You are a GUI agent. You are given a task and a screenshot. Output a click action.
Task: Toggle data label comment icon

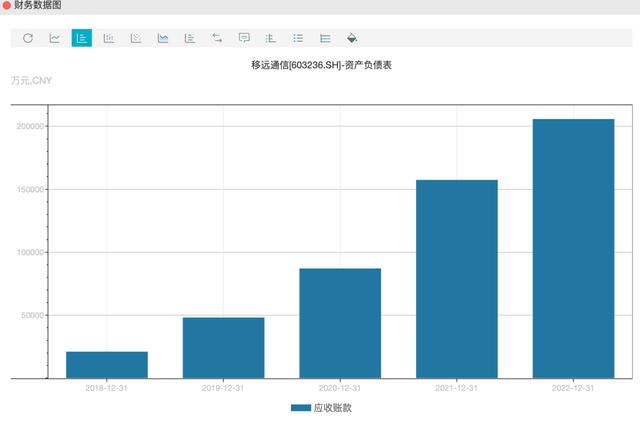coord(244,38)
